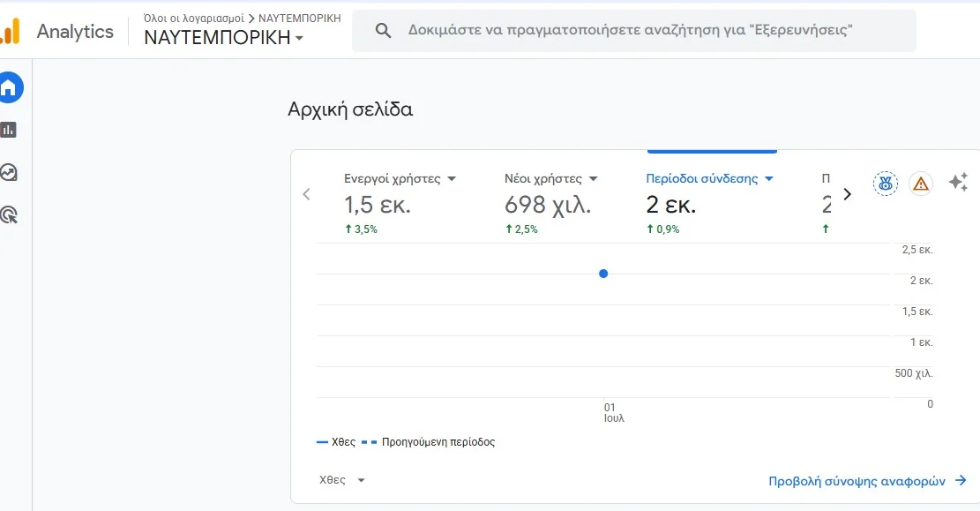Click the Χθες legend entry
980x511 pixels.
point(336,442)
